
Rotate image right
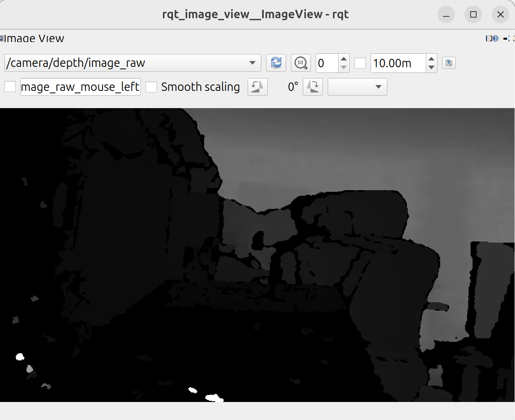313,87
